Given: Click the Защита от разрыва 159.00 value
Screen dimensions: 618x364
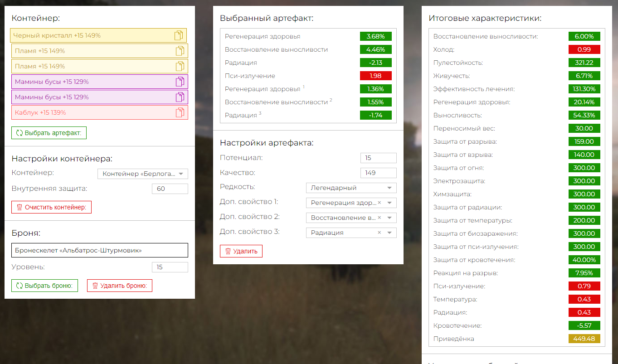Looking at the screenshot, I should coord(584,141).
